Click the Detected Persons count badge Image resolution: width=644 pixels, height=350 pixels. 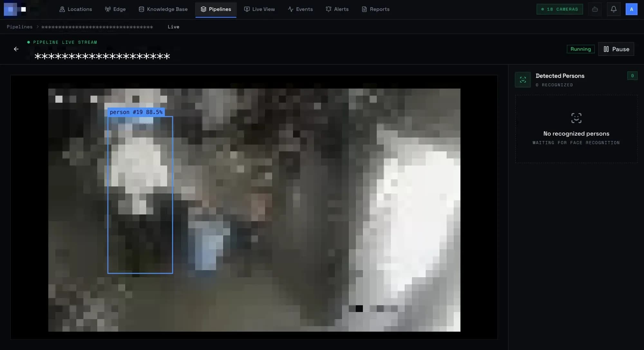pyautogui.click(x=632, y=76)
